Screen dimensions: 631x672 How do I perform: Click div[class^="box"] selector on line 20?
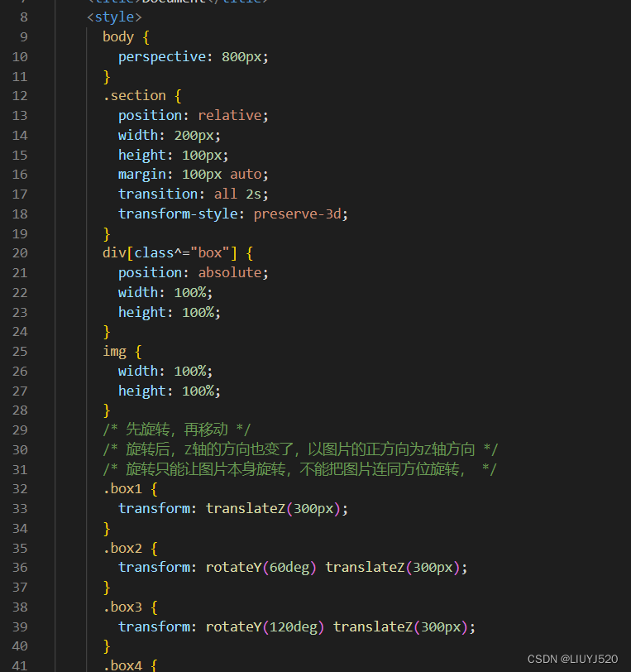(170, 253)
